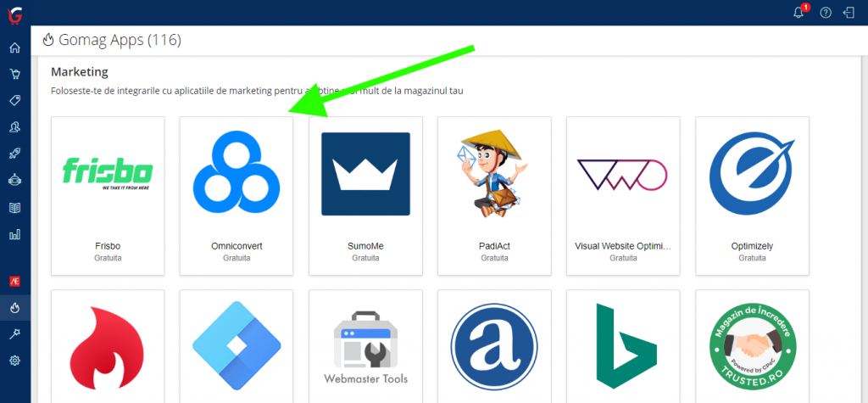
Task: Select the flame Apps icon in sidebar
Action: 15,308
